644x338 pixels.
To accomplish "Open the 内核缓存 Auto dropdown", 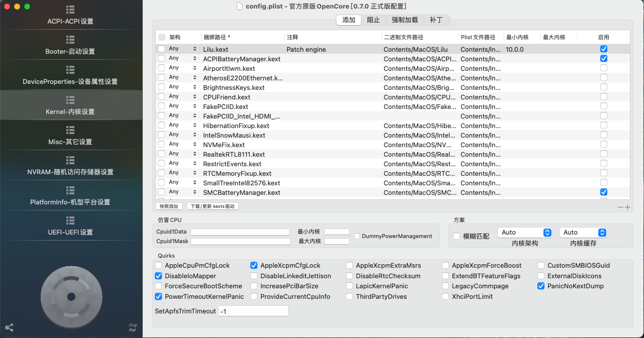I will coord(583,233).
